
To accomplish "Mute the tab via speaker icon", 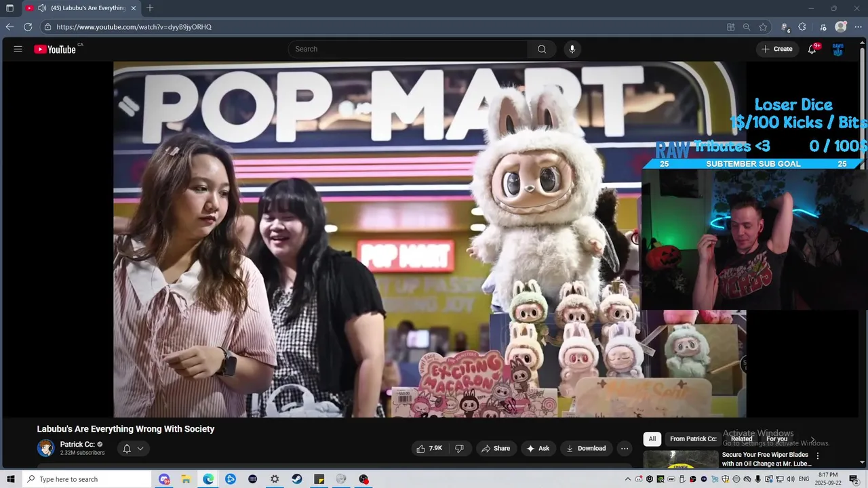I will [42, 8].
